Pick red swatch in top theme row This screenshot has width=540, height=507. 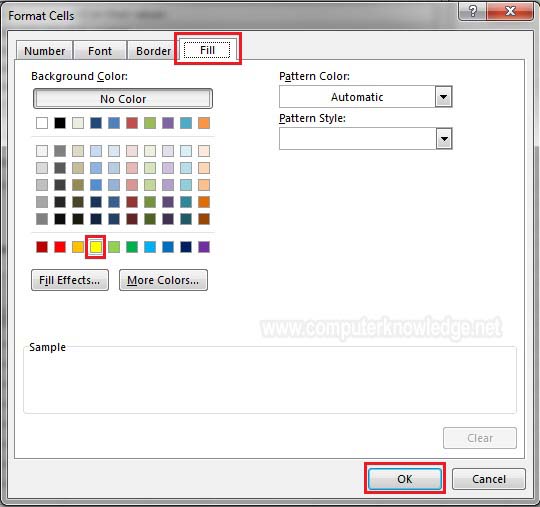click(132, 123)
